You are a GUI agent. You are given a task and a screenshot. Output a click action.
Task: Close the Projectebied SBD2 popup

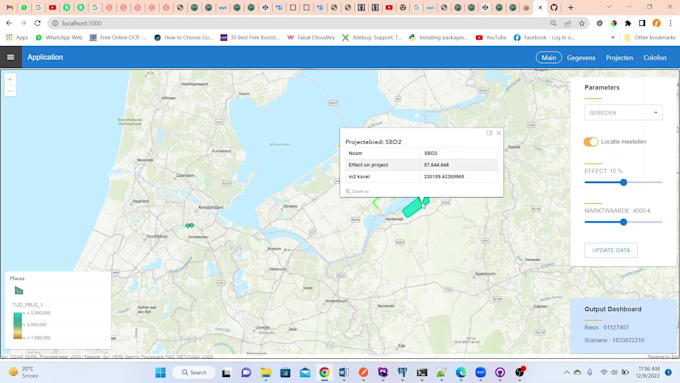tap(498, 133)
